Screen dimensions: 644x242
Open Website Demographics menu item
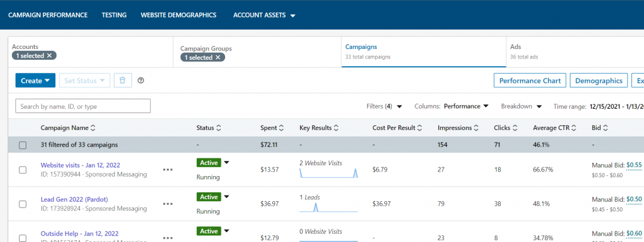tap(178, 15)
